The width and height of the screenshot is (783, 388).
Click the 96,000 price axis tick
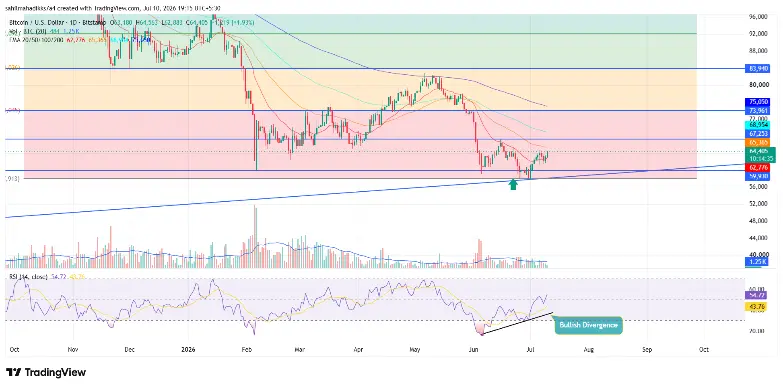point(758,16)
